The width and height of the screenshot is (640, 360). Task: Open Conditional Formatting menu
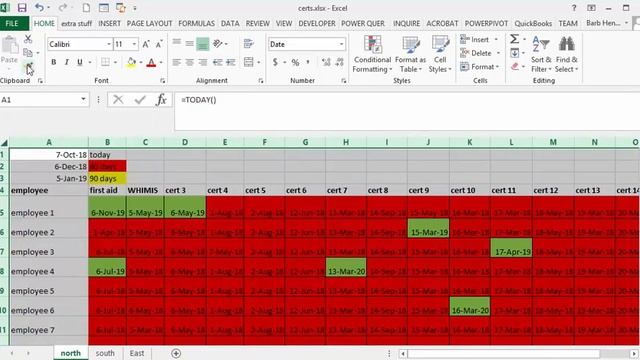(x=372, y=54)
